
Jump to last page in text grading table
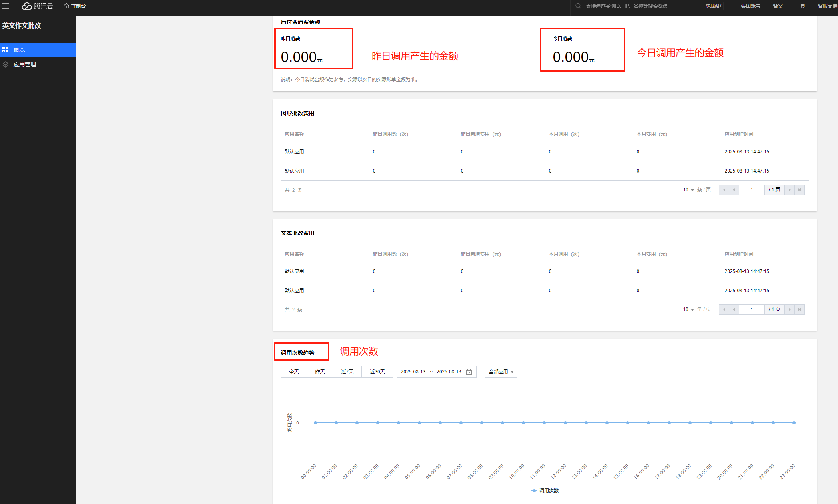pos(799,309)
